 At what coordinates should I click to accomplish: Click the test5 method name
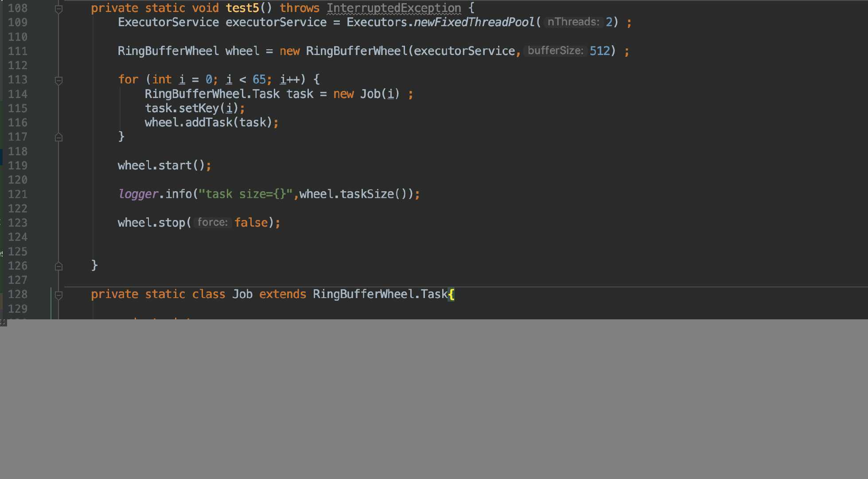[x=242, y=8]
